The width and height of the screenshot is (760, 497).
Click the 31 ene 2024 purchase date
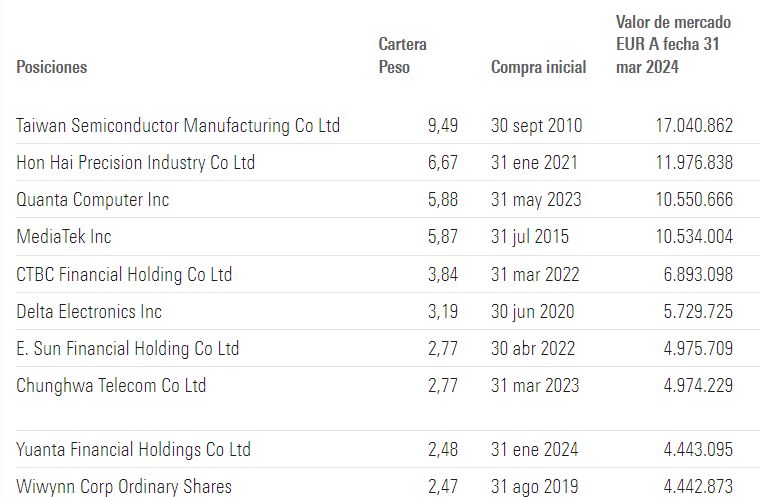(x=533, y=450)
